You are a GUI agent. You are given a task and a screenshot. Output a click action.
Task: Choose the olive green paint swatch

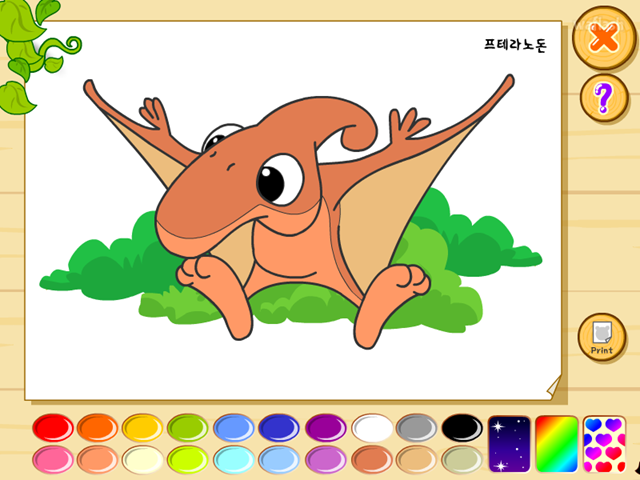click(188, 428)
